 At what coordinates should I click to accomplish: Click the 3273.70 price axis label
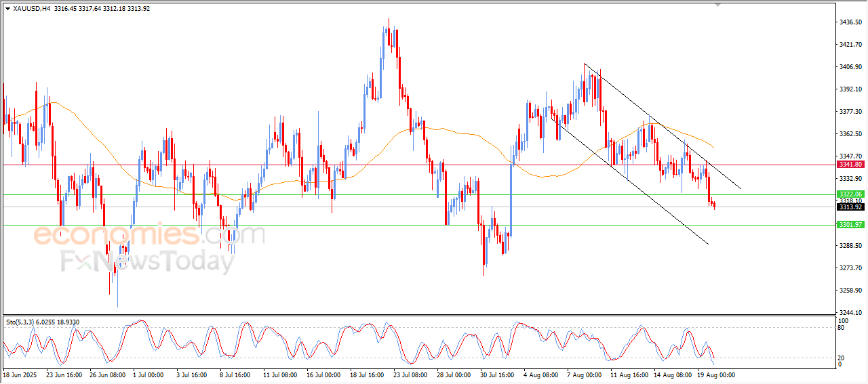pyautogui.click(x=850, y=268)
